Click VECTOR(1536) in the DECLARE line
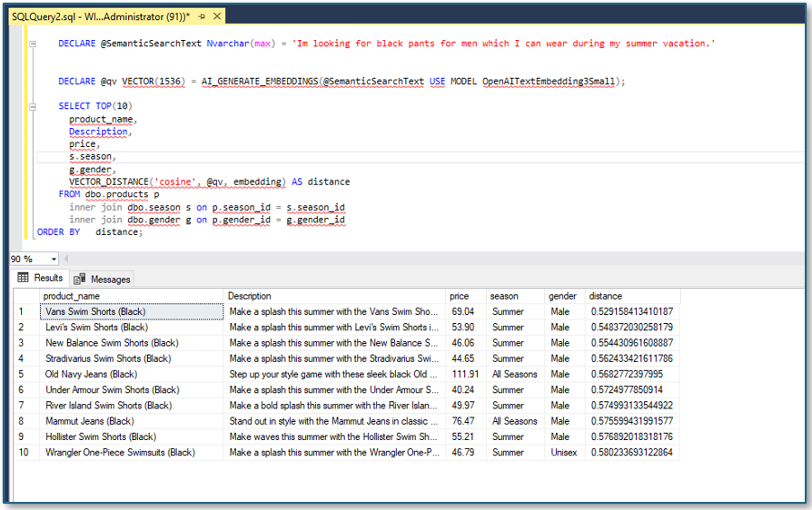 pyautogui.click(x=153, y=81)
